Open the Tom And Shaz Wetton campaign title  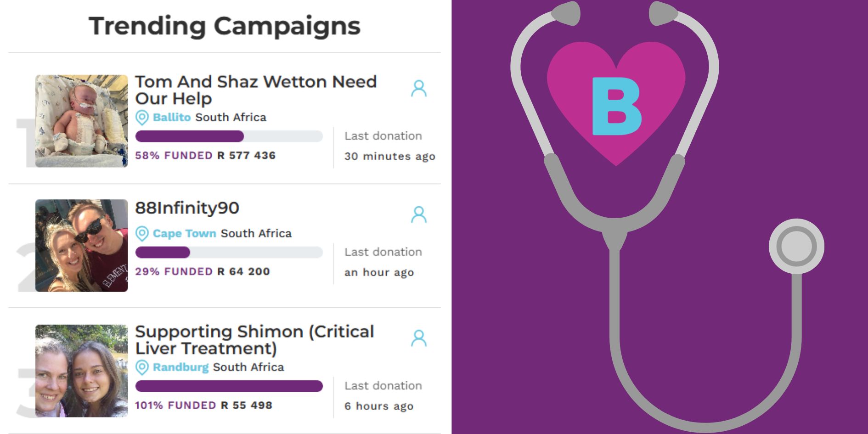[255, 90]
